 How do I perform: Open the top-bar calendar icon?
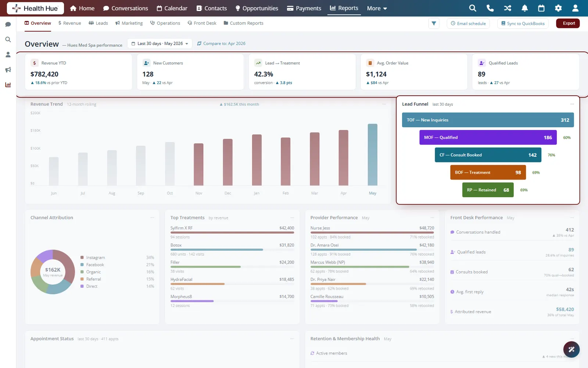[x=541, y=8]
